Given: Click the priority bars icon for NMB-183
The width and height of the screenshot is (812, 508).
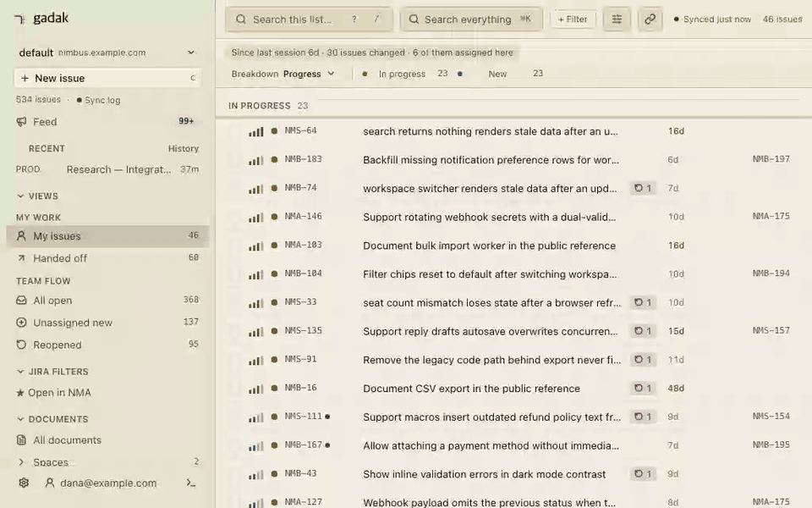Looking at the screenshot, I should 255,160.
